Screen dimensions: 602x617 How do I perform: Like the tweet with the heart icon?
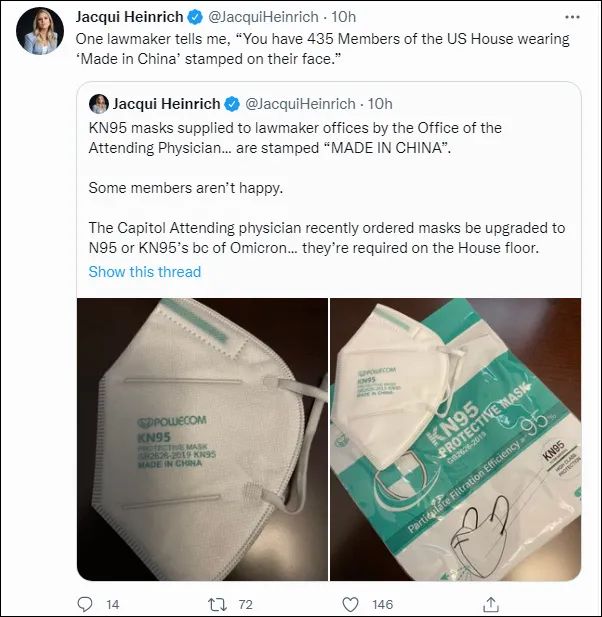(x=350, y=604)
